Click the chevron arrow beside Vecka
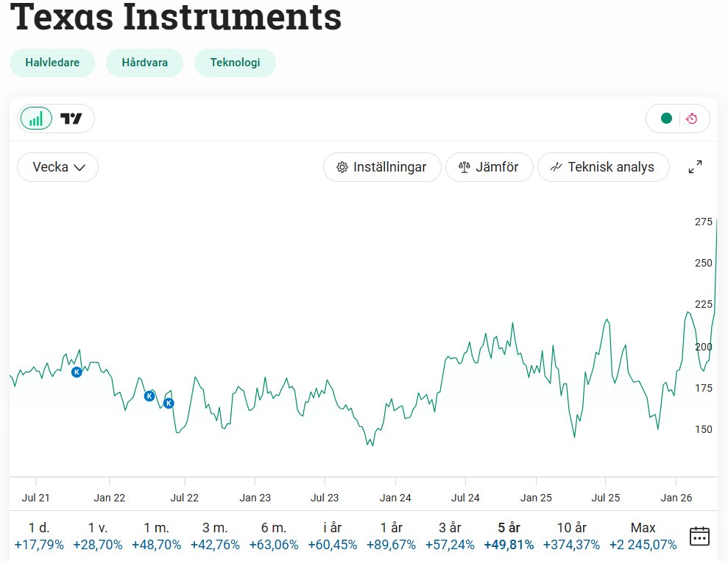Viewport: 728px width, 561px height. (x=79, y=168)
